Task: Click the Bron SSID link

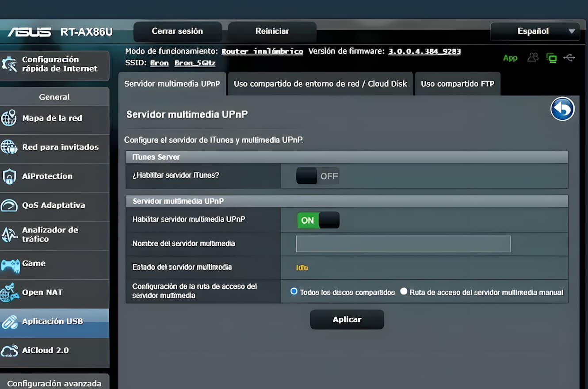Action: point(159,63)
